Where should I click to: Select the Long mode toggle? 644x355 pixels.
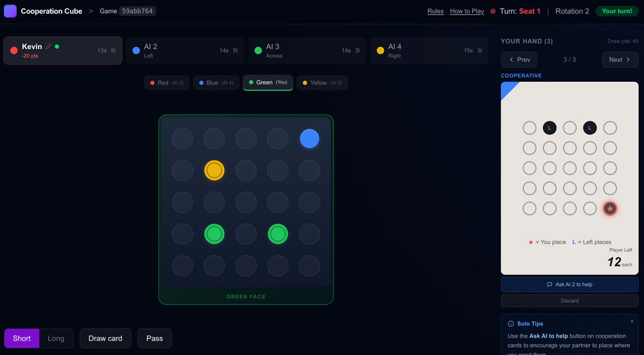56,338
